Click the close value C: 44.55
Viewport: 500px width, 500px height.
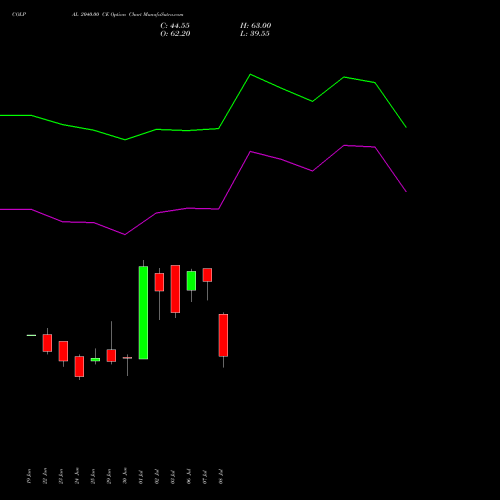click(175, 26)
